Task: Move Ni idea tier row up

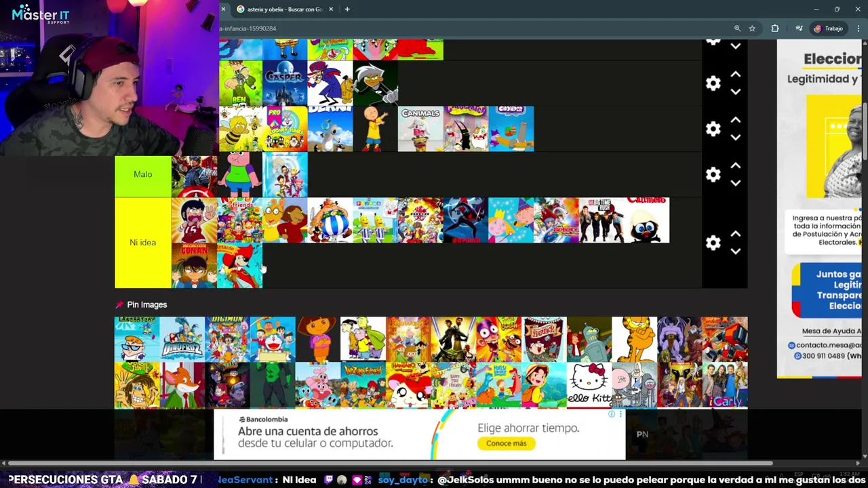Action: point(736,234)
